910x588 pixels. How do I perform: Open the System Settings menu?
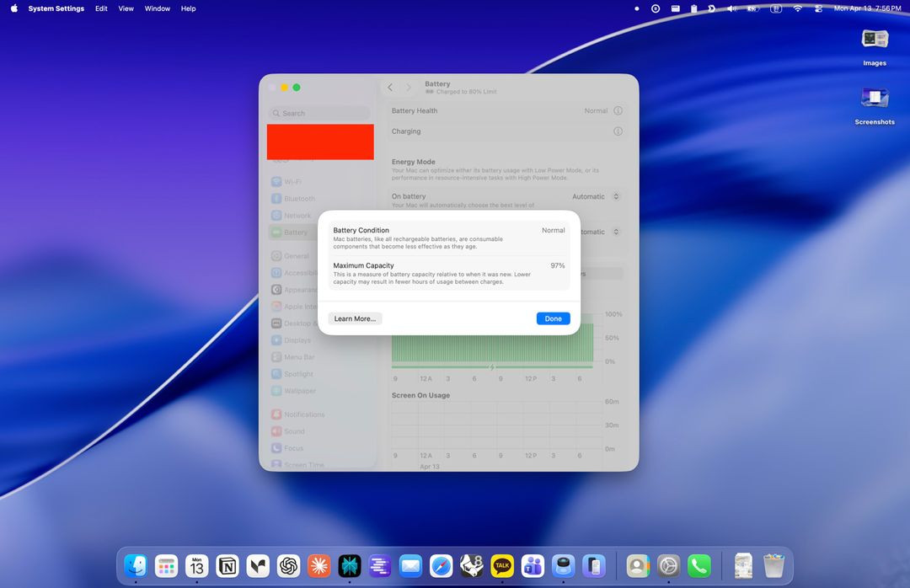pos(56,8)
